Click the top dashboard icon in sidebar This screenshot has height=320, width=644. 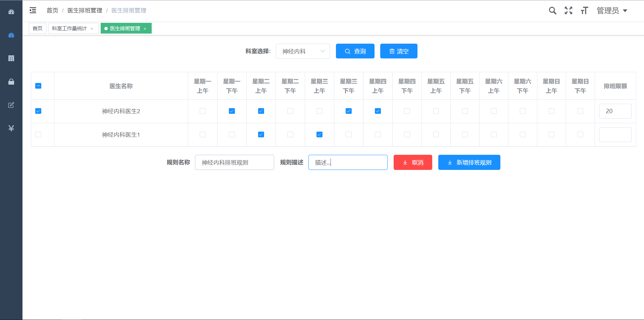point(11,12)
